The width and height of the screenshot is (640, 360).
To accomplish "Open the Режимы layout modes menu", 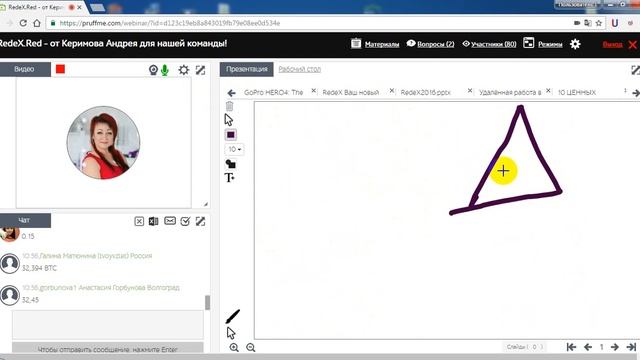I will (542, 44).
